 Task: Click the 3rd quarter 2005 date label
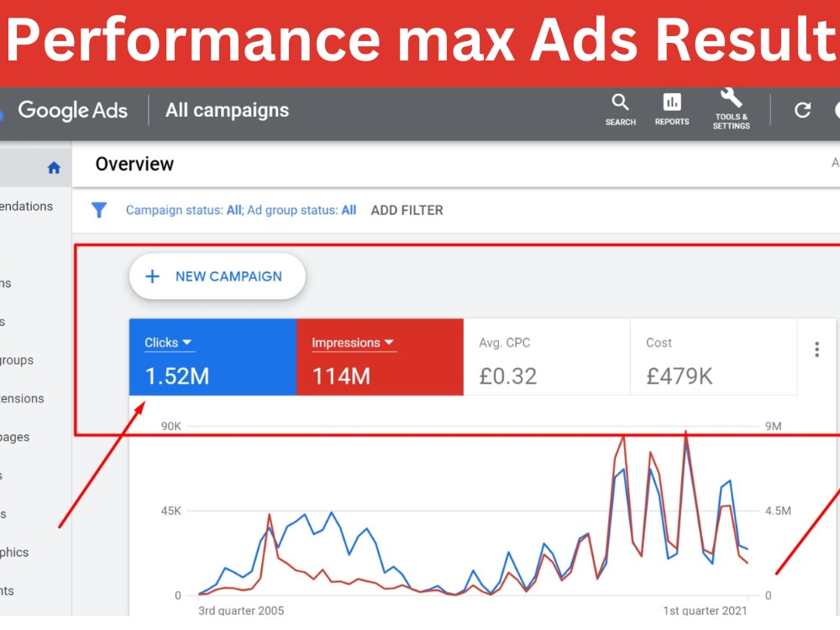(241, 611)
